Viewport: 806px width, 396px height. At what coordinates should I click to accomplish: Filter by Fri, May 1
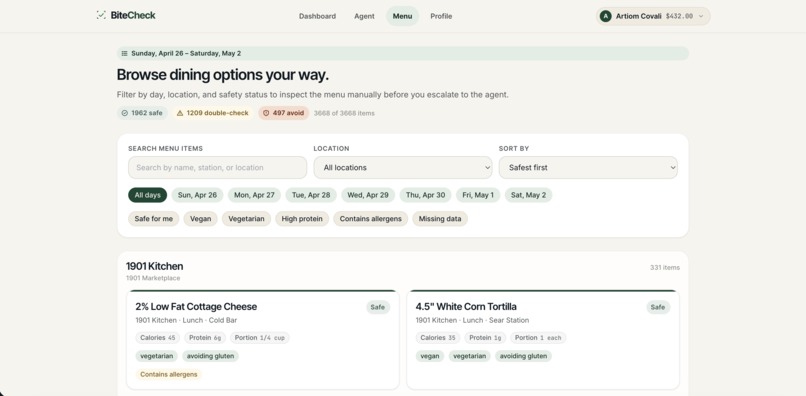(478, 195)
